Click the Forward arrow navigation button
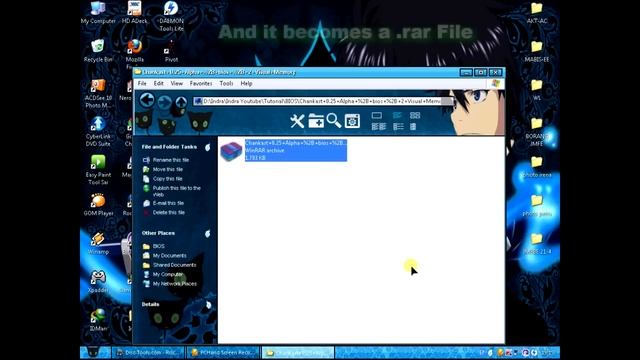The width and height of the screenshot is (640, 360). click(x=164, y=102)
